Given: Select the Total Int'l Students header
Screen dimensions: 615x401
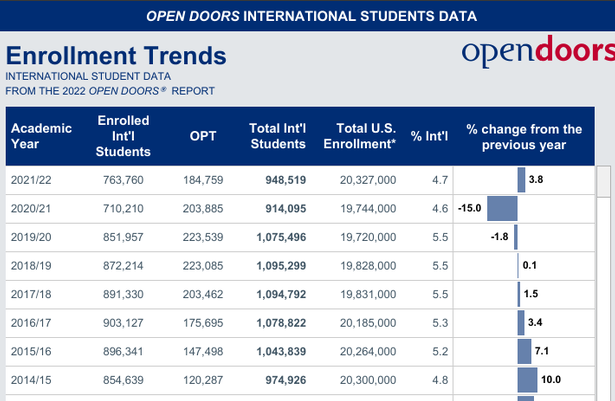Looking at the screenshot, I should click(x=277, y=136).
